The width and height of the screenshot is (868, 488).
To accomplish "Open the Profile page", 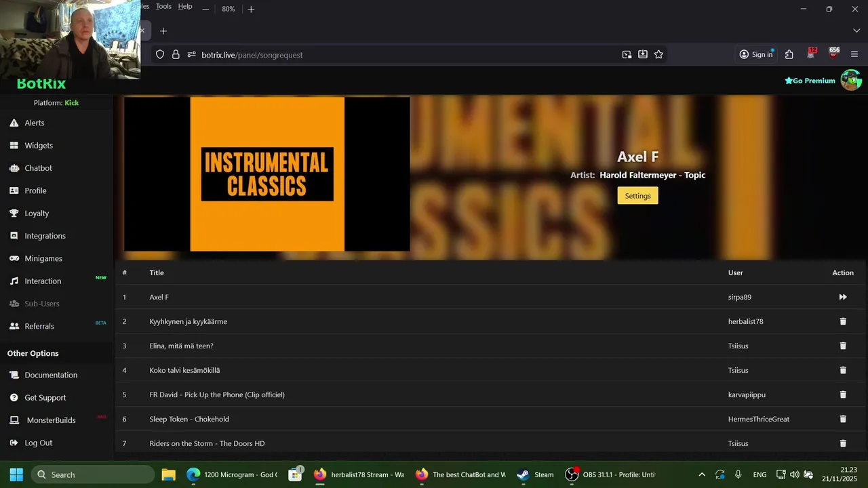I will tap(35, 190).
